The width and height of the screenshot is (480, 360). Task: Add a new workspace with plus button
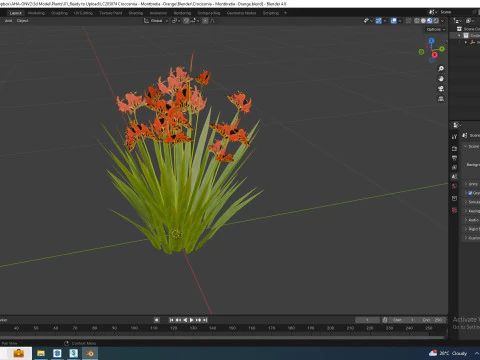coord(285,13)
